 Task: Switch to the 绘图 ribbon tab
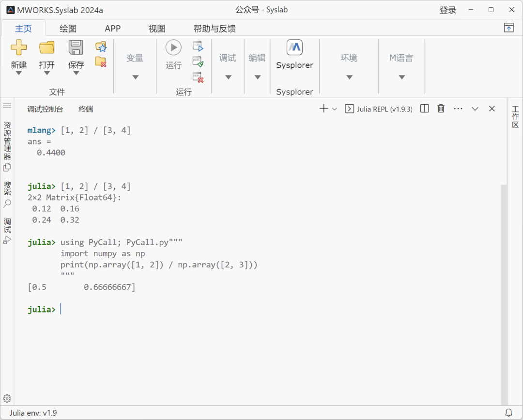pos(67,28)
